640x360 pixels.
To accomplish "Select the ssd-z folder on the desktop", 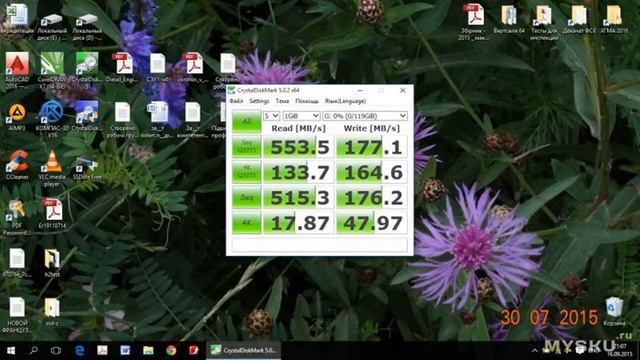I will coord(52,311).
